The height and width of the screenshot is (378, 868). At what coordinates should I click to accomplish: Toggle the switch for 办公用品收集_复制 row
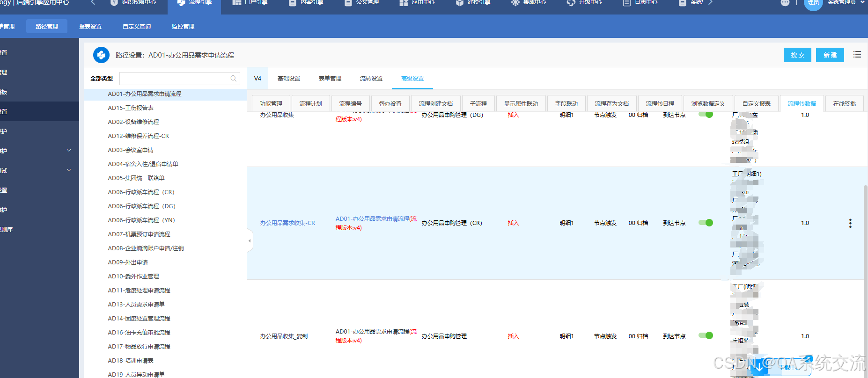click(706, 335)
